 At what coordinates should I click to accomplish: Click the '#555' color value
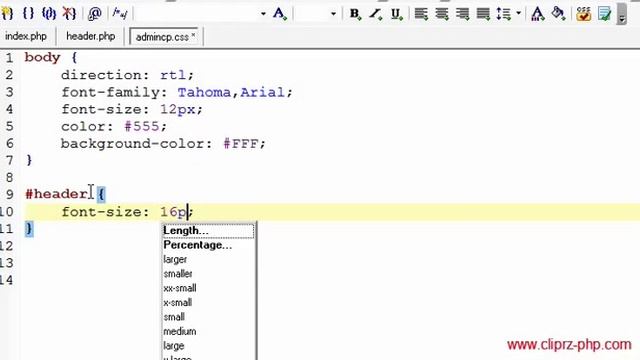[x=141, y=127]
